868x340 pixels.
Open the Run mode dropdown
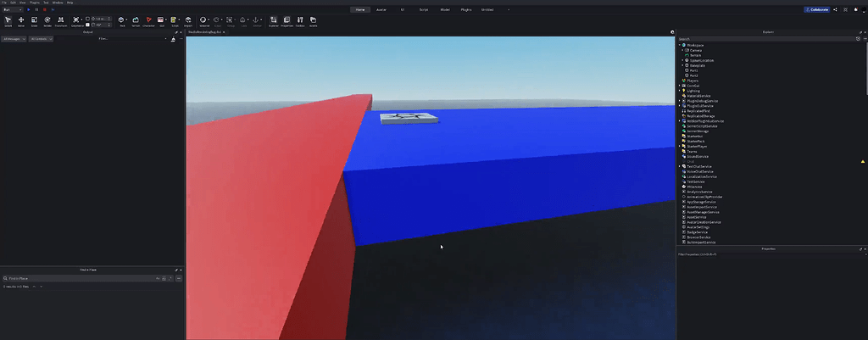coord(12,9)
